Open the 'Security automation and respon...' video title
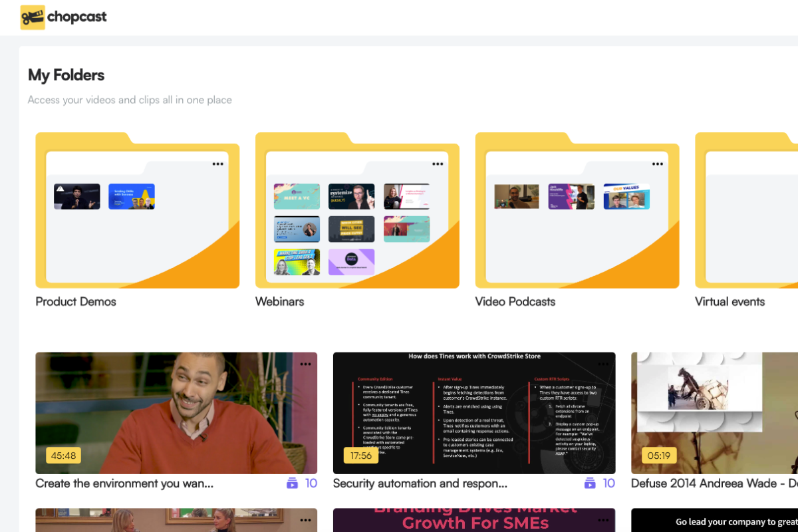Viewport: 798px width, 532px height. click(x=420, y=483)
